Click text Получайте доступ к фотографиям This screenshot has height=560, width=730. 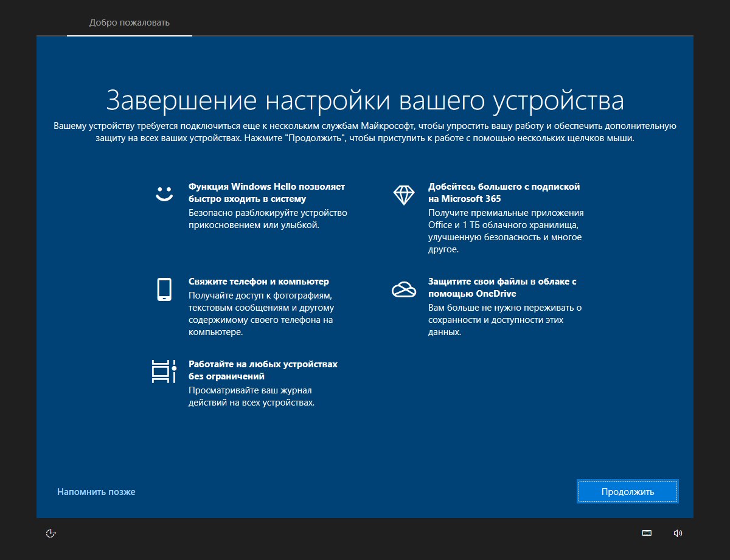pyautogui.click(x=262, y=314)
